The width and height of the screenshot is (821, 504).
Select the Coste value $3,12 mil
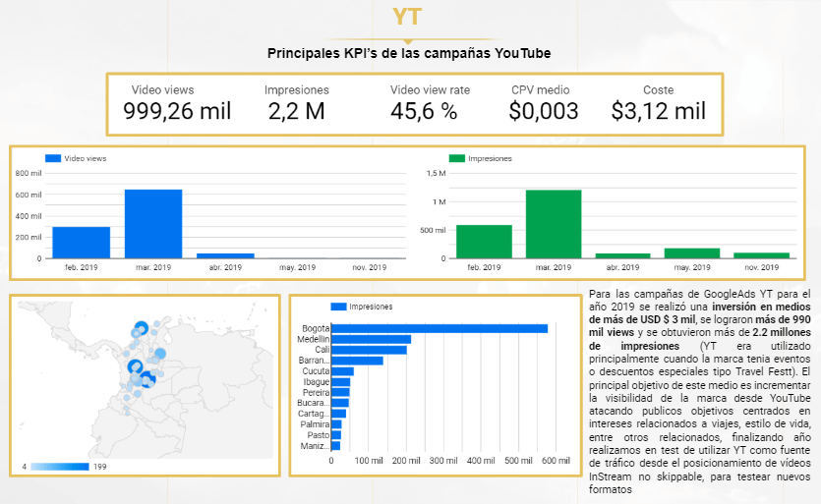point(658,111)
